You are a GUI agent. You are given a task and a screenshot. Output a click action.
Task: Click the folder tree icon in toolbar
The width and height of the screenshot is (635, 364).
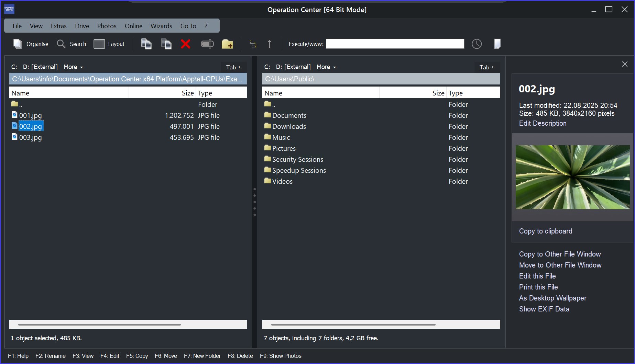pyautogui.click(x=253, y=44)
